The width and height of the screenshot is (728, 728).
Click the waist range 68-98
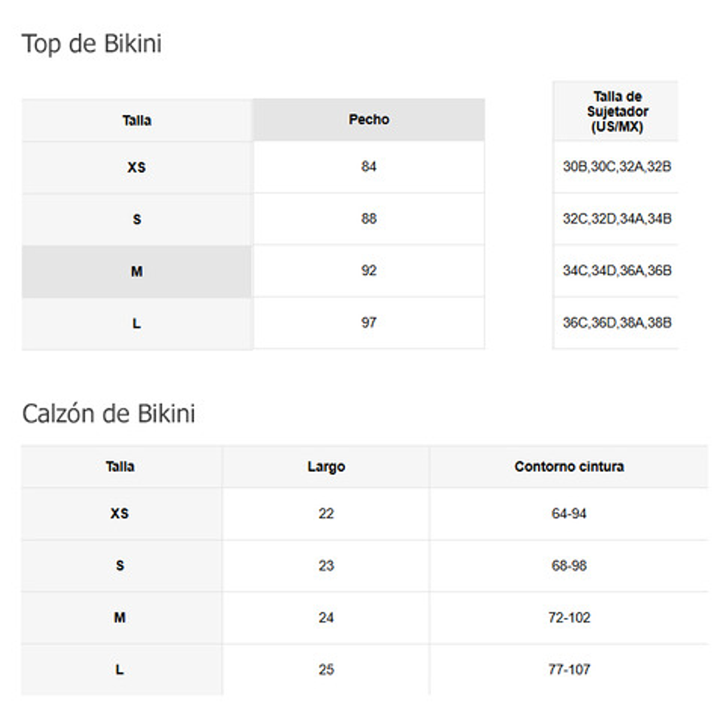pyautogui.click(x=569, y=566)
